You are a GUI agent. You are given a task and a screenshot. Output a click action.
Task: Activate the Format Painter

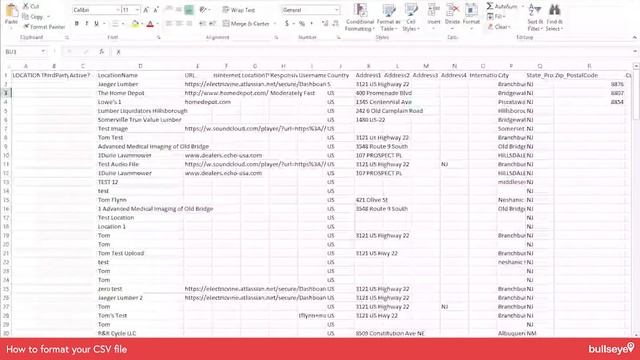click(x=44, y=27)
